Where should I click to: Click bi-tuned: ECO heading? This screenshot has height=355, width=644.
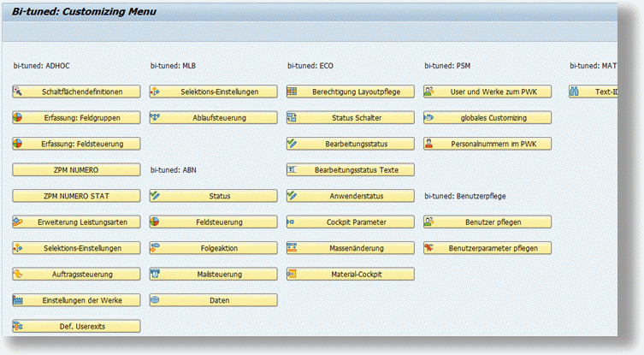(310, 66)
